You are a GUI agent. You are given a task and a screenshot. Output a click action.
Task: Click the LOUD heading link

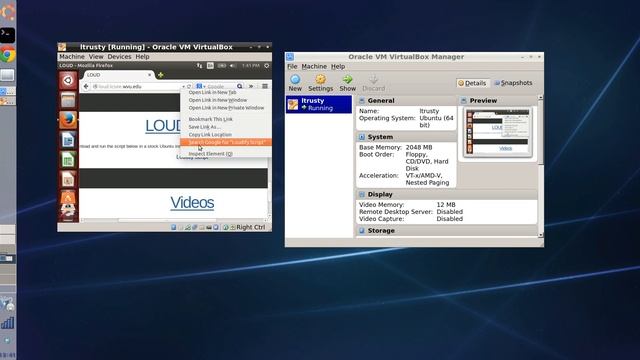[163, 126]
